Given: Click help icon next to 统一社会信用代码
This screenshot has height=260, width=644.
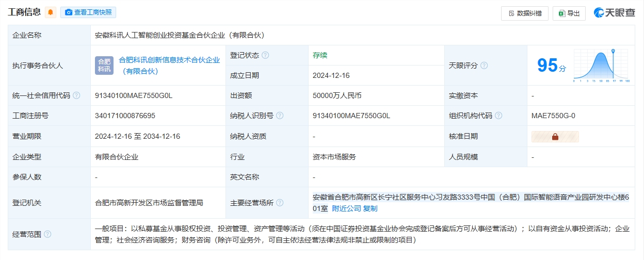Looking at the screenshot, I should (x=76, y=95).
